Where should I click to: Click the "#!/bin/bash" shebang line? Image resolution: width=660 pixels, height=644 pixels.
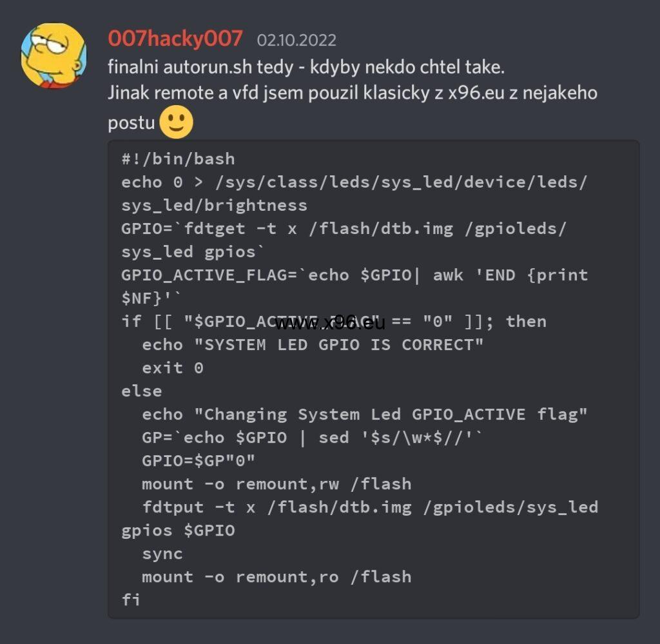coord(178,159)
